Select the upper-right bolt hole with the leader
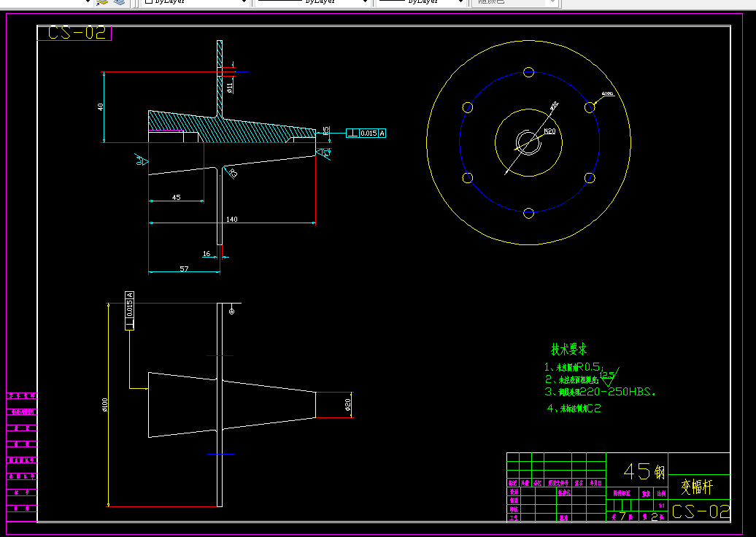 [x=590, y=107]
